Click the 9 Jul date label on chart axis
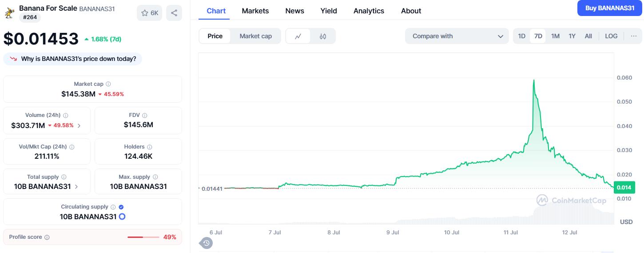Viewport: 644px width, 253px height. (x=393, y=232)
